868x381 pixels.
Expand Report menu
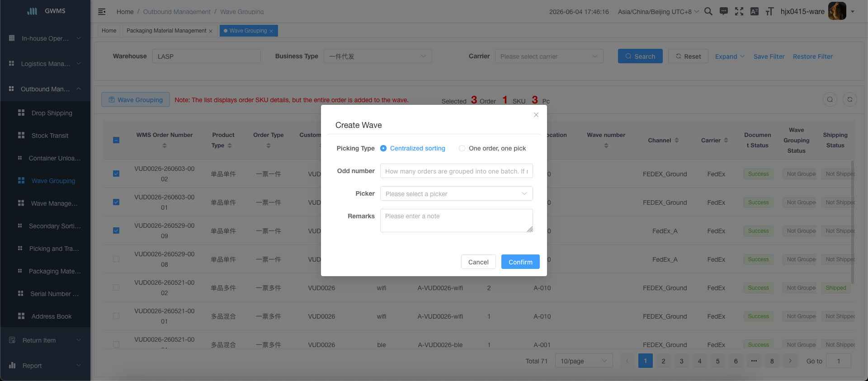point(45,366)
